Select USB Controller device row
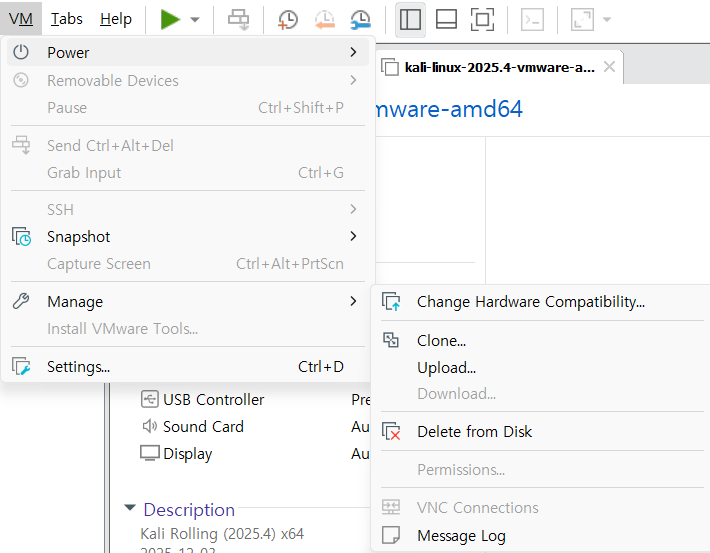 coord(255,400)
